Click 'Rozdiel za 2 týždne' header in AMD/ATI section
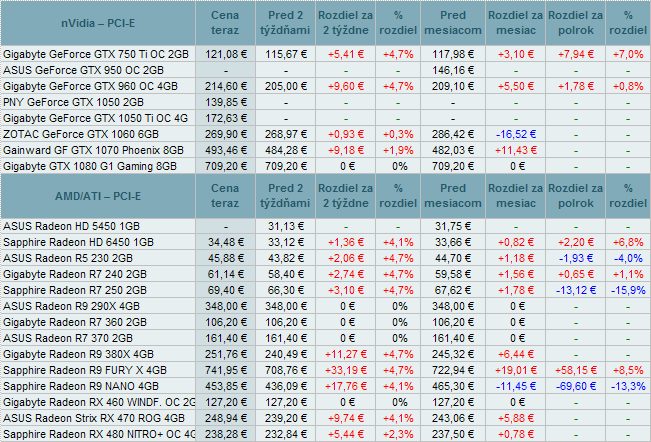This screenshot has height=442, width=651. click(x=345, y=196)
